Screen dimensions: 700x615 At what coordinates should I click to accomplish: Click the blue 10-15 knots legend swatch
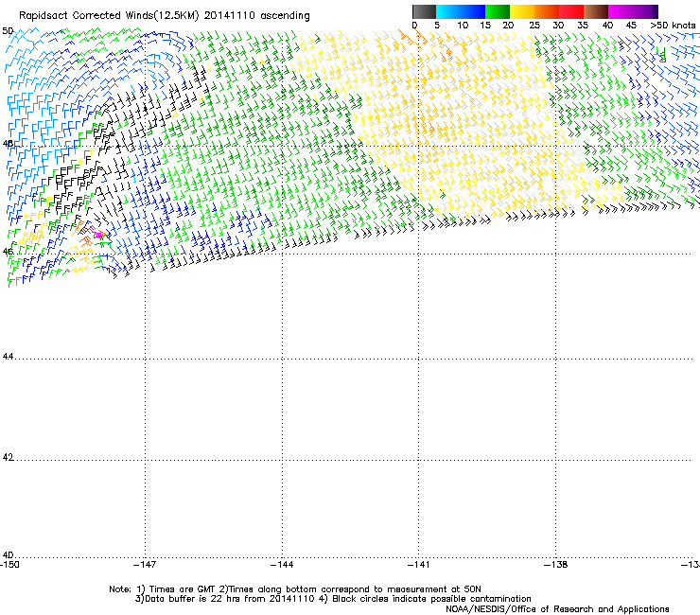[473, 11]
